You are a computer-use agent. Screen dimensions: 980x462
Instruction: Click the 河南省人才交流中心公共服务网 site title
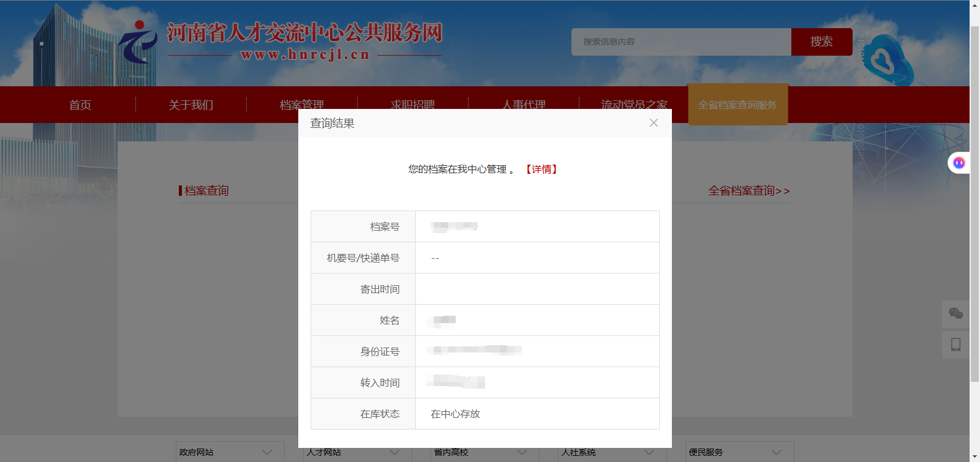(304, 32)
